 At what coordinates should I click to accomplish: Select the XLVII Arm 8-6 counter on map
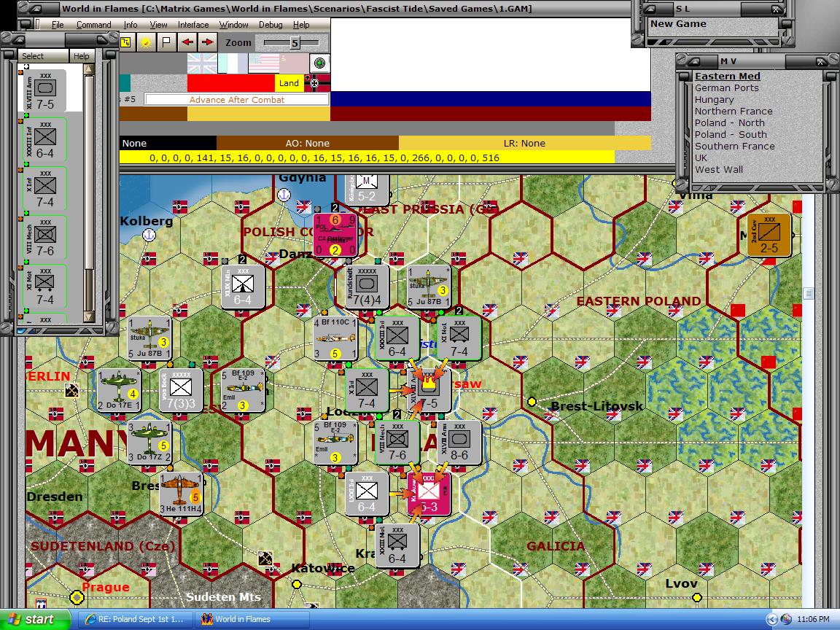pyautogui.click(x=459, y=442)
